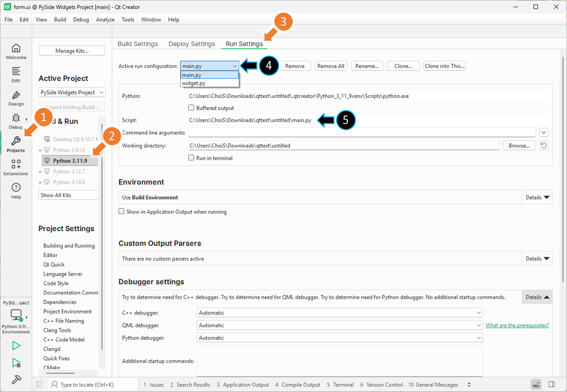567x392 pixels.
Task: Expand Python 3.14.0 kit with plus
Action: point(40,182)
